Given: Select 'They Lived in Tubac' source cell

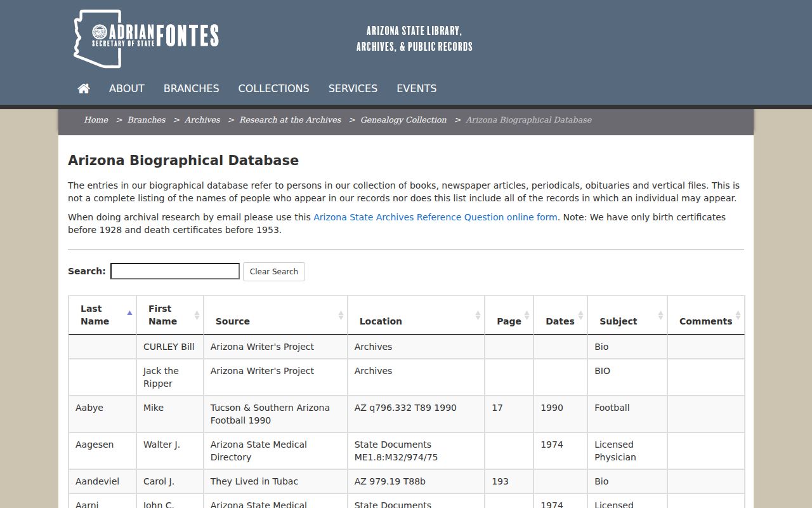Looking at the screenshot, I should tap(276, 481).
